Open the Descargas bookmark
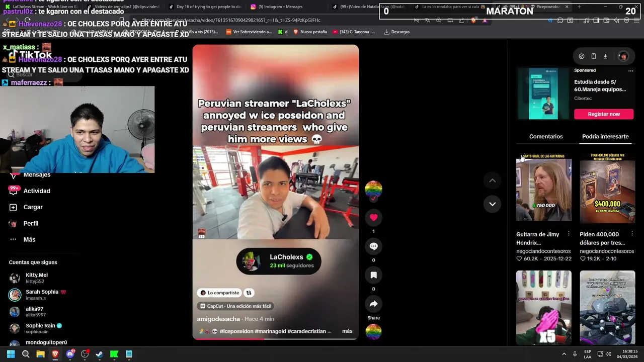 pyautogui.click(x=396, y=32)
